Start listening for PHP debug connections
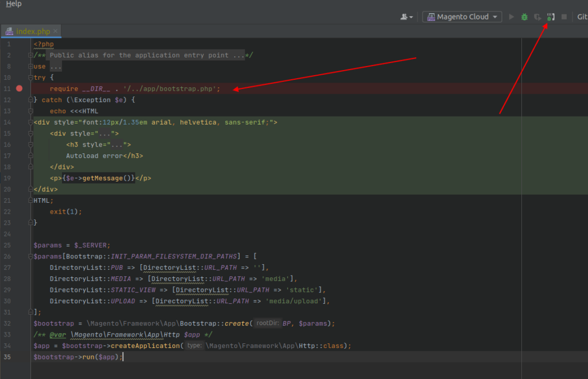This screenshot has width=588, height=379. [x=551, y=17]
